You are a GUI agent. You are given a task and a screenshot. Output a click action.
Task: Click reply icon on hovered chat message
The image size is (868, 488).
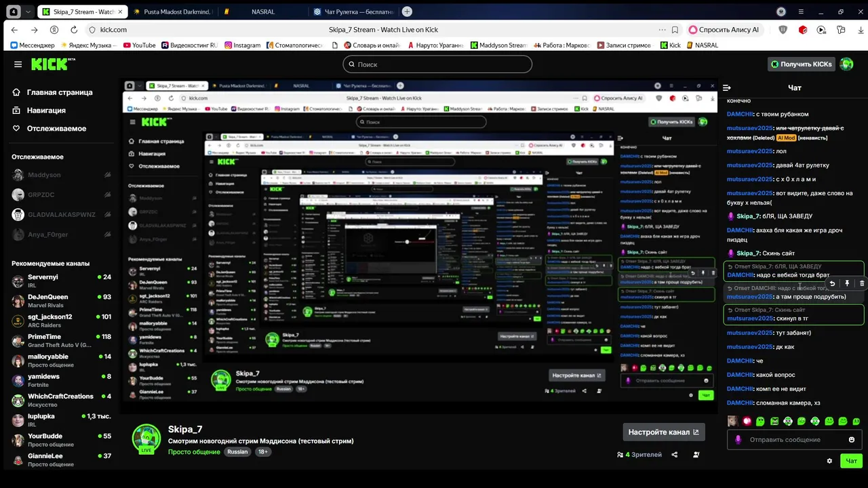832,283
